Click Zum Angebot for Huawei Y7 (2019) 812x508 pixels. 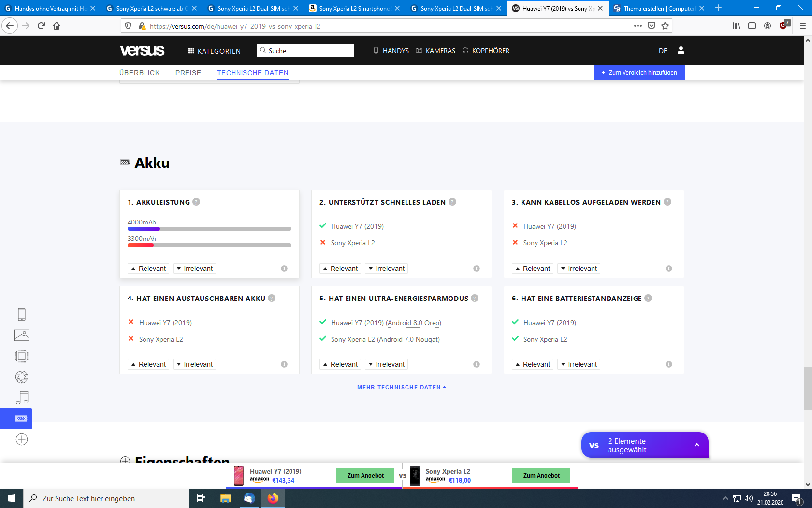(365, 476)
